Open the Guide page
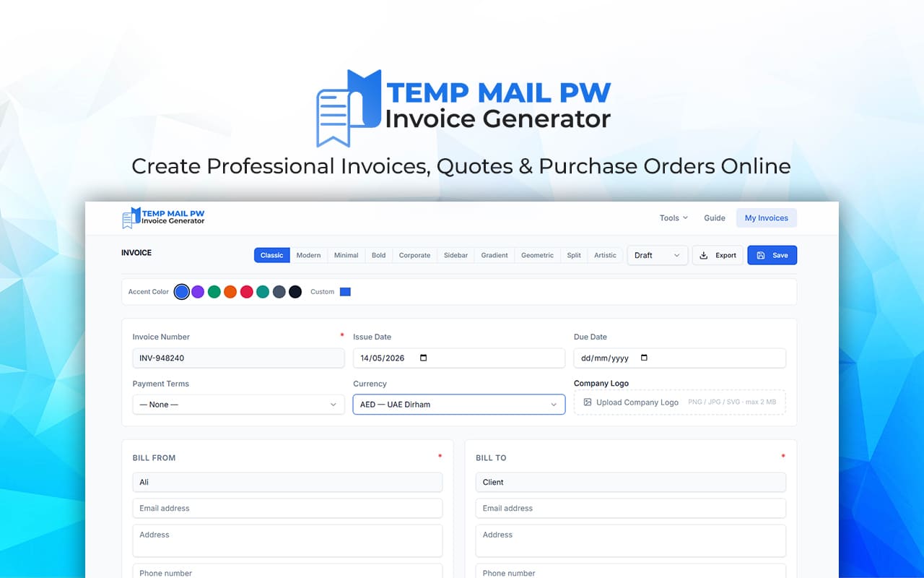Viewport: 924px width, 578px height. (x=715, y=217)
